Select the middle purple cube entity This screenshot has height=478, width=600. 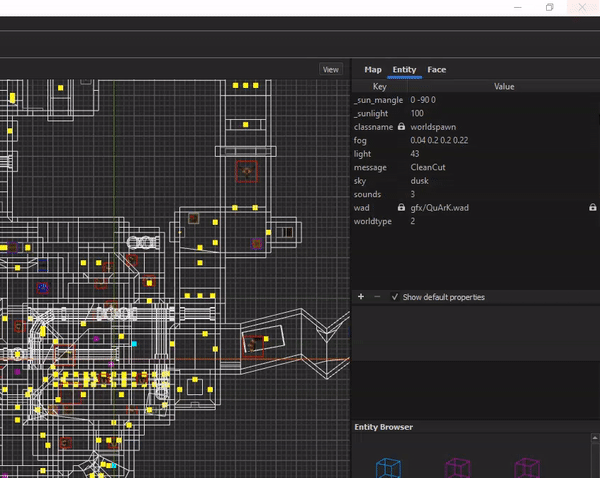458,467
